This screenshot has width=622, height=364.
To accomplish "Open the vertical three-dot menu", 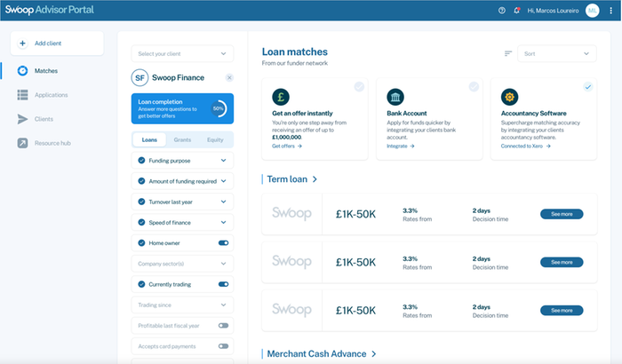I will [611, 11].
